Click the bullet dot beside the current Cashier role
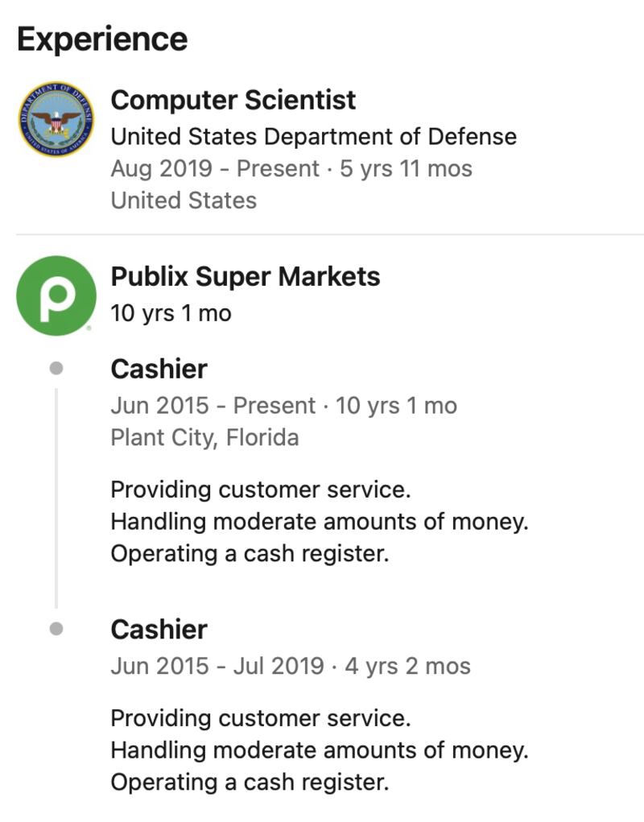This screenshot has height=822, width=644. (x=56, y=369)
